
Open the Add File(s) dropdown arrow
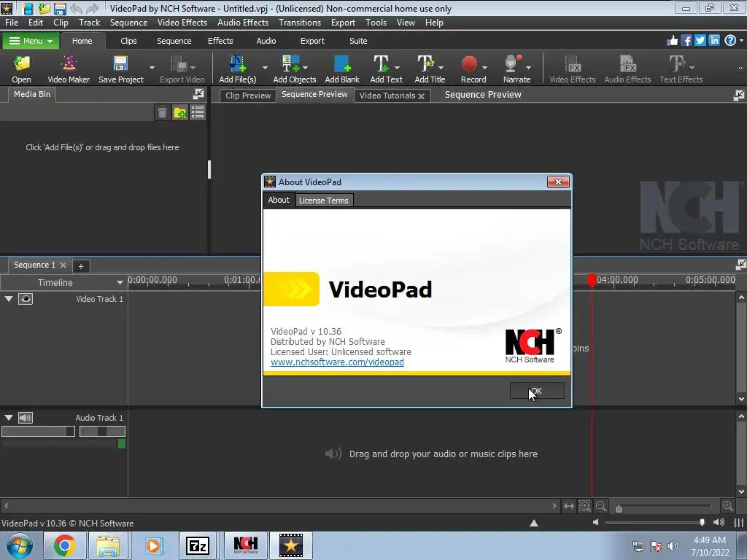click(265, 68)
